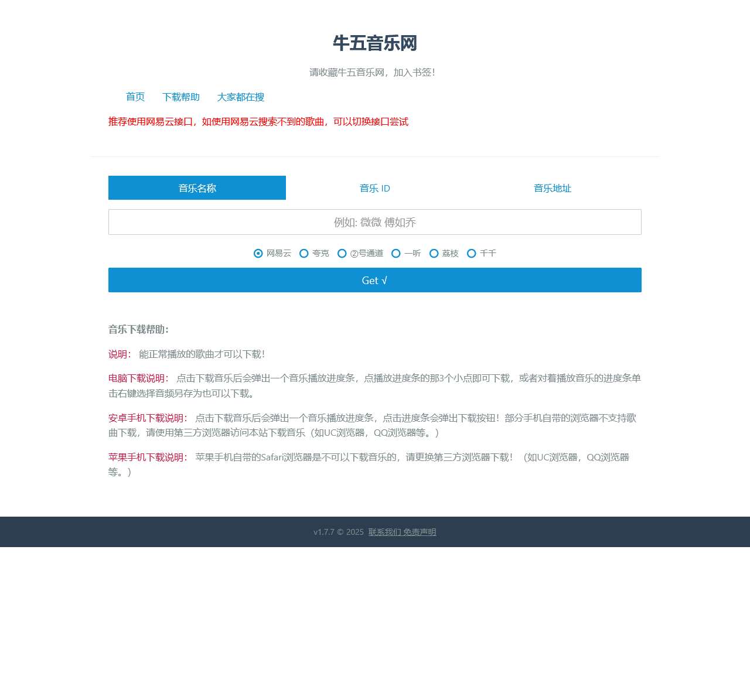Open the 联系我们 footer link
Screen dimensions: 750x700
coord(382,532)
